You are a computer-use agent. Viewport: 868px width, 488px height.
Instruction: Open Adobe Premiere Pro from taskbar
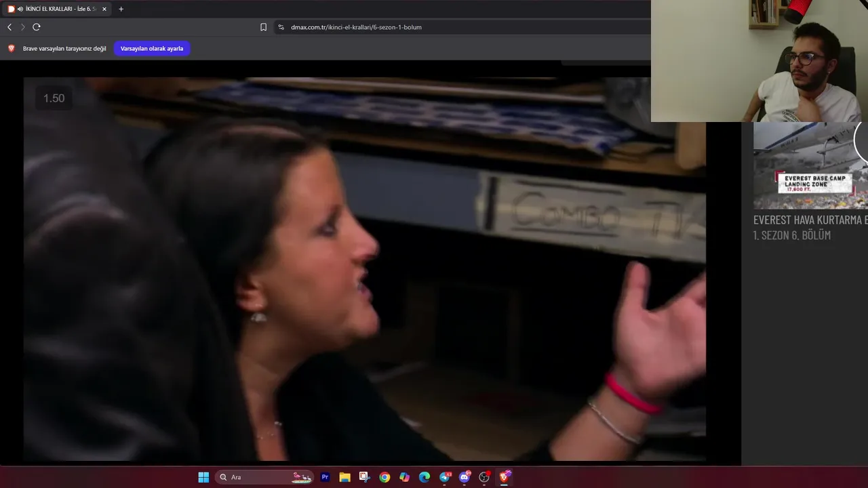[325, 477]
